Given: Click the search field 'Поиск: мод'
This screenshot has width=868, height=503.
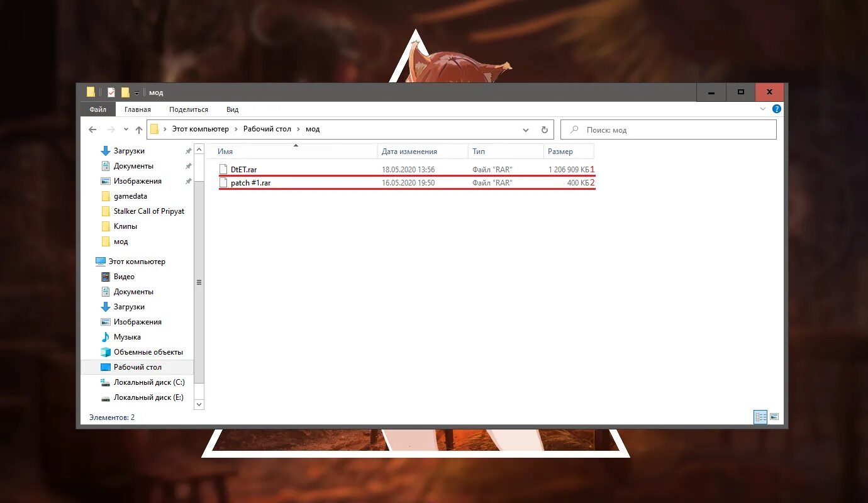Looking at the screenshot, I should point(669,130).
